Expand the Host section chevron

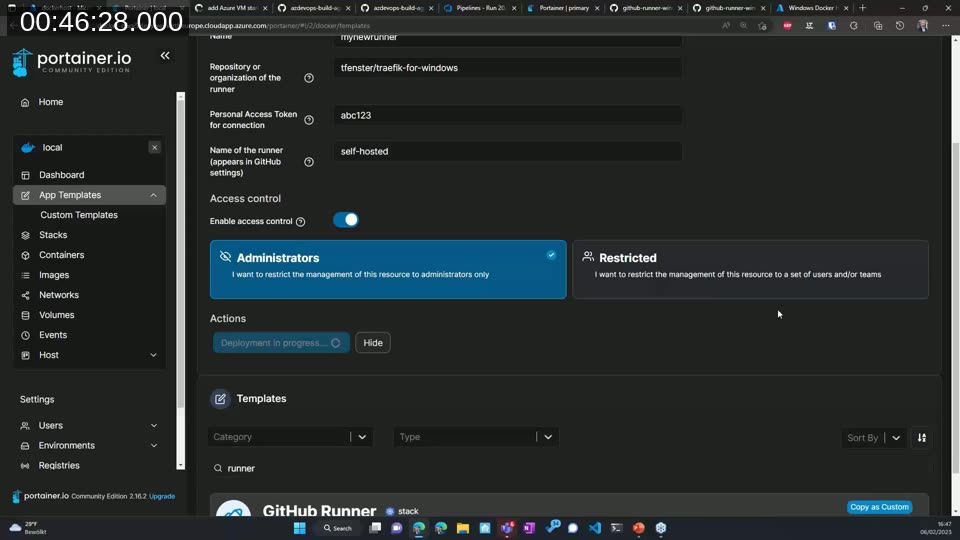(x=153, y=355)
